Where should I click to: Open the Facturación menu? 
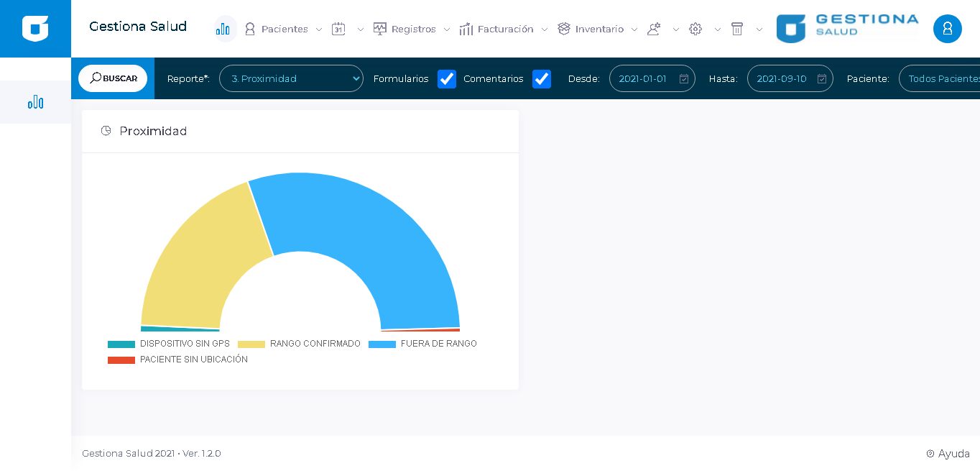coord(505,29)
